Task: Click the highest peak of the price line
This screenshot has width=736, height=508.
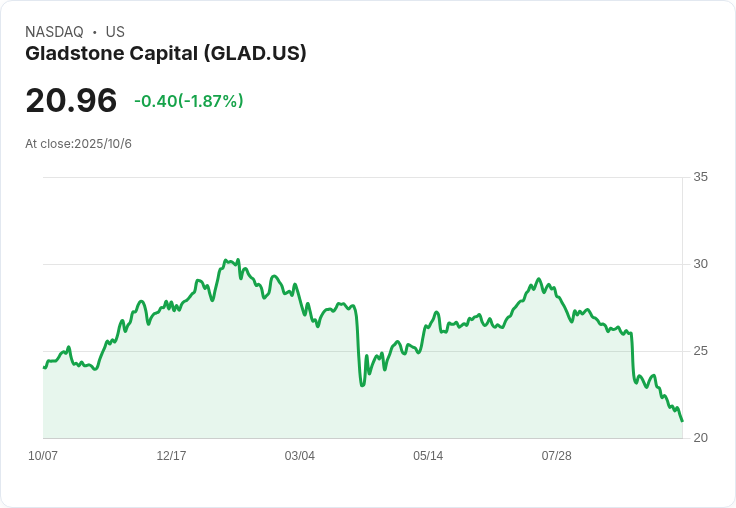Action: pyautogui.click(x=226, y=260)
